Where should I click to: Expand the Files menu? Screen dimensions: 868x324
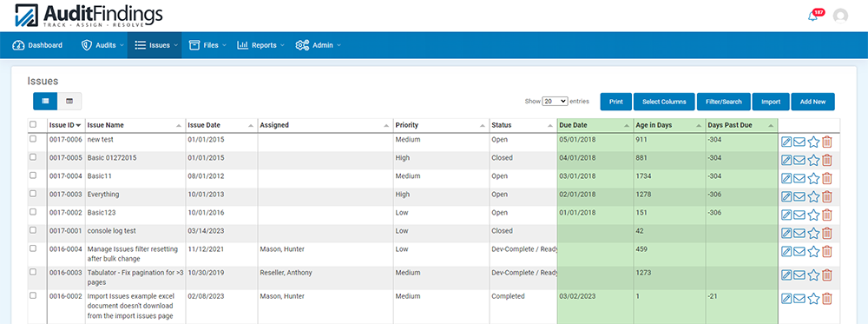pyautogui.click(x=207, y=45)
